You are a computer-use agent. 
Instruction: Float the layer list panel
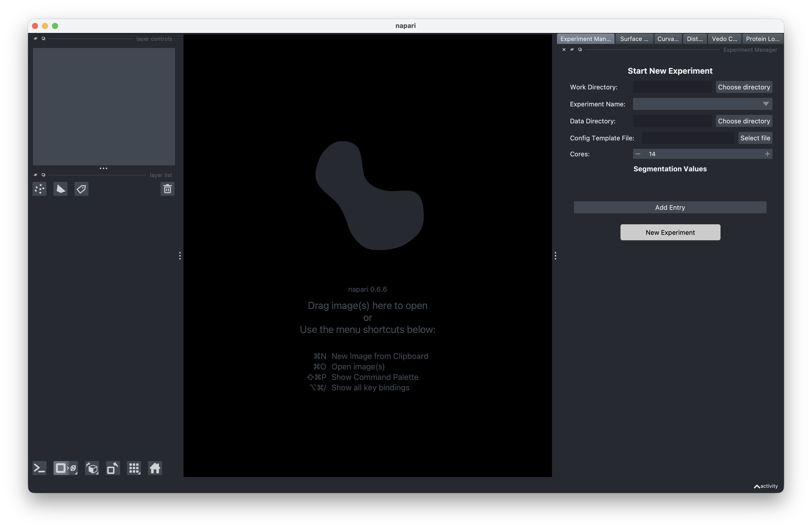click(x=43, y=175)
